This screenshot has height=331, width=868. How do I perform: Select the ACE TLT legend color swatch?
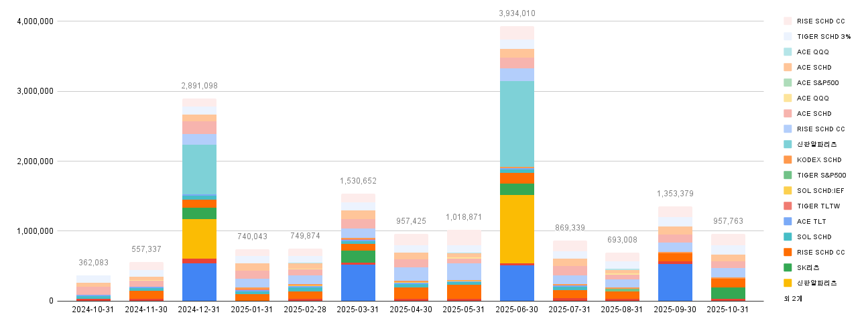pos(787,221)
